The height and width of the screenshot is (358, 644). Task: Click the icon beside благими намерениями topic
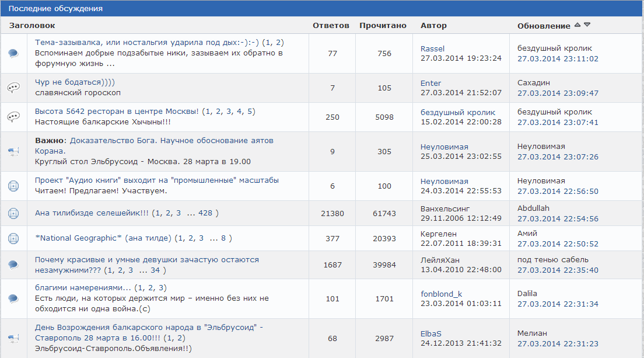tap(13, 298)
